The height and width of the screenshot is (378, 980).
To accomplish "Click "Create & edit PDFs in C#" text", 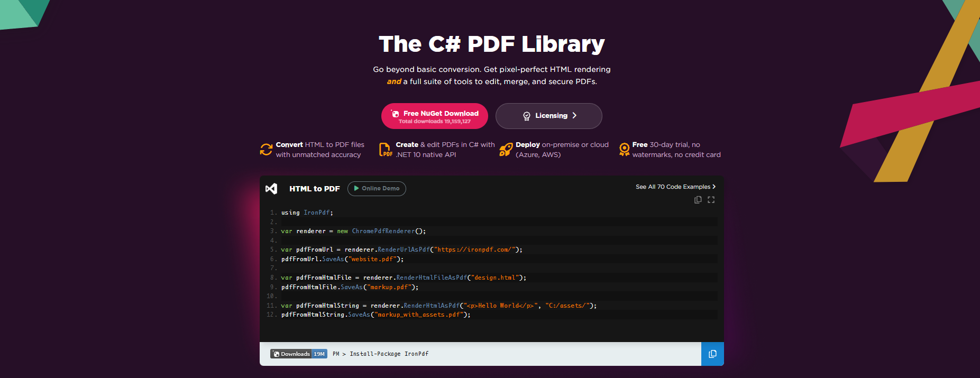I will [x=437, y=145].
